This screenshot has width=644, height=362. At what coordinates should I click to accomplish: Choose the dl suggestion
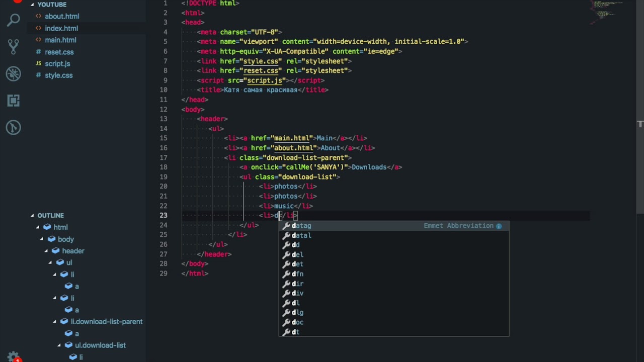[x=394, y=303]
